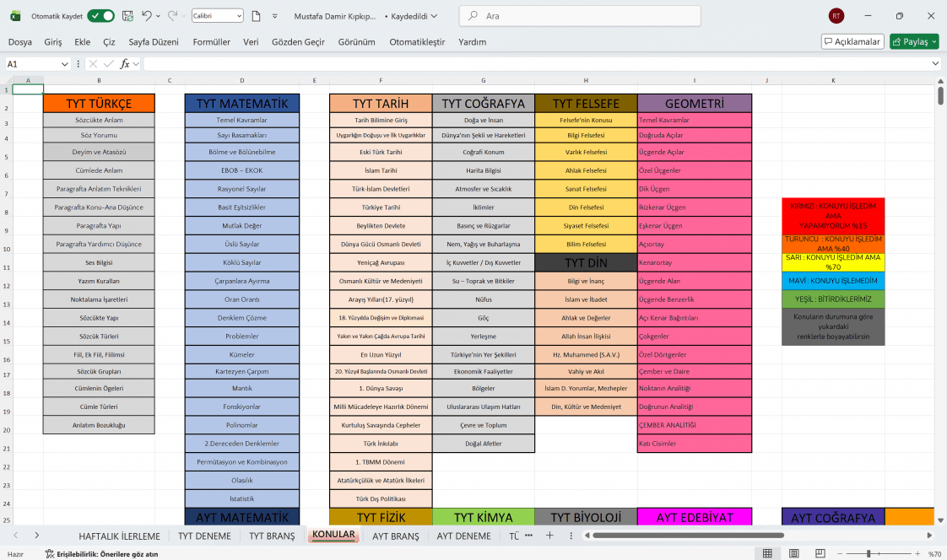Select the Otomatikleştir ribbon tab
947x560 pixels.
[417, 41]
